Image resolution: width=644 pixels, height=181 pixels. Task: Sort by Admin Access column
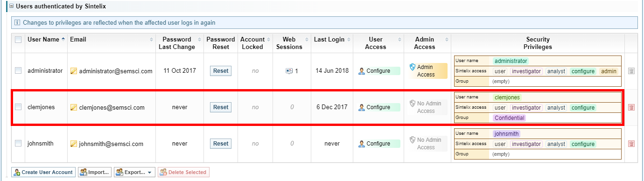point(427,43)
